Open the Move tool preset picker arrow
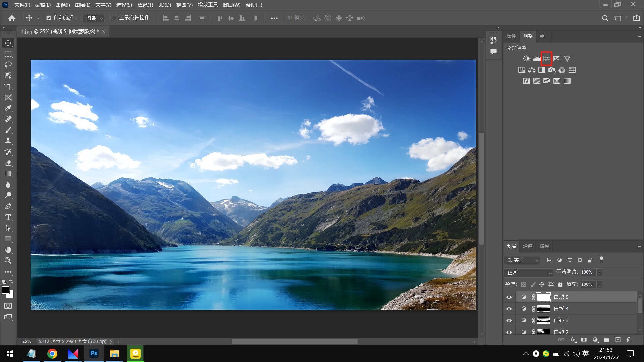Screen dimensions: 644x362 pyautogui.click(x=38, y=18)
